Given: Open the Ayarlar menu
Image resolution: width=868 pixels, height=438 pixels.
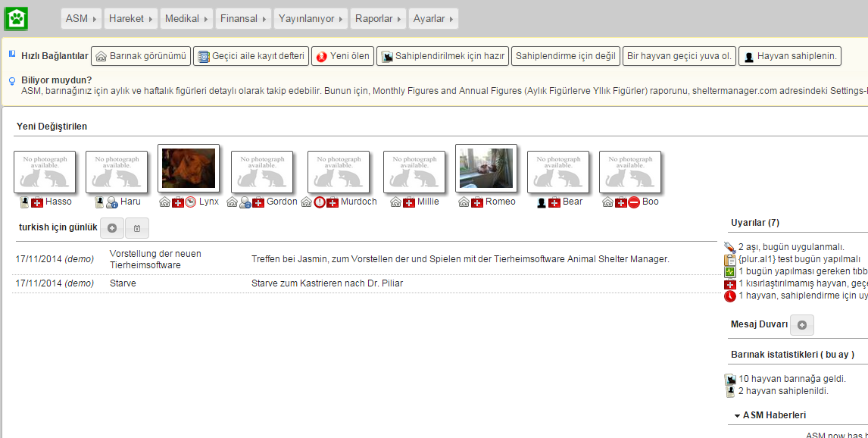Looking at the screenshot, I should (433, 19).
